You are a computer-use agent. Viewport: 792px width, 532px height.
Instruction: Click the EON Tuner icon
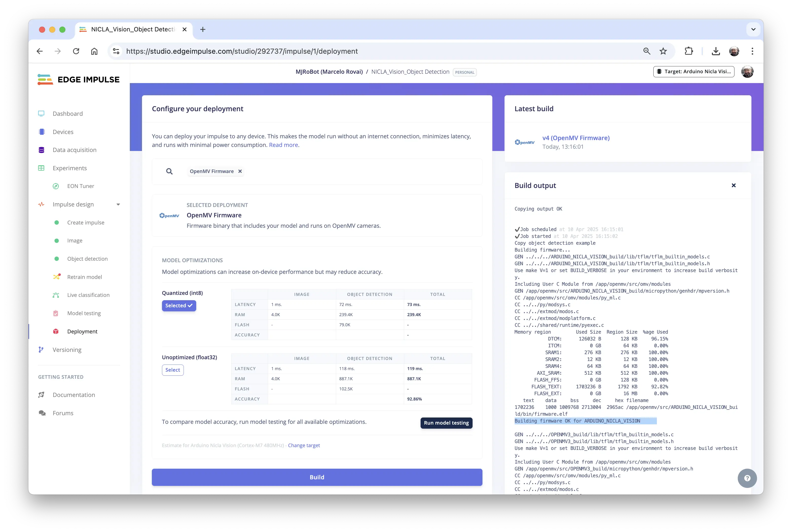click(x=56, y=186)
